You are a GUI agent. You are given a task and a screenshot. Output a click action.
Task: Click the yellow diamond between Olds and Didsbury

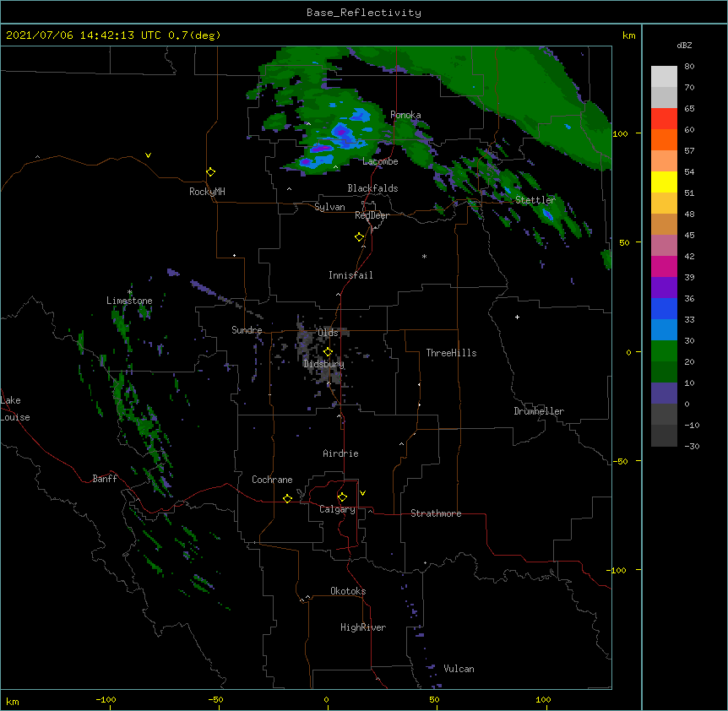pyautogui.click(x=328, y=352)
